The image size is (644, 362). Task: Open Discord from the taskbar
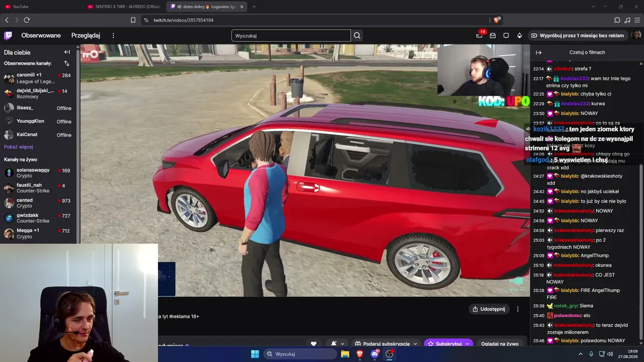374,354
